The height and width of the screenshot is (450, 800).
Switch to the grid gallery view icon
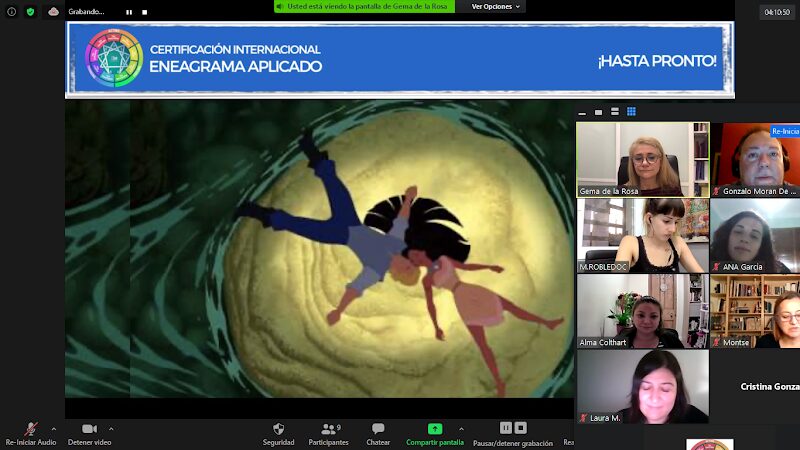click(x=631, y=112)
